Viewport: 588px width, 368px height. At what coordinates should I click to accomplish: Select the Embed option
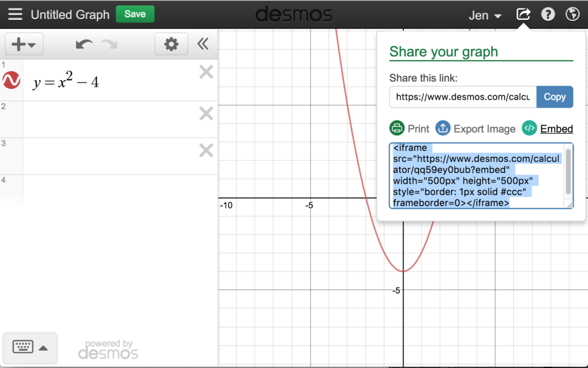[x=556, y=129]
